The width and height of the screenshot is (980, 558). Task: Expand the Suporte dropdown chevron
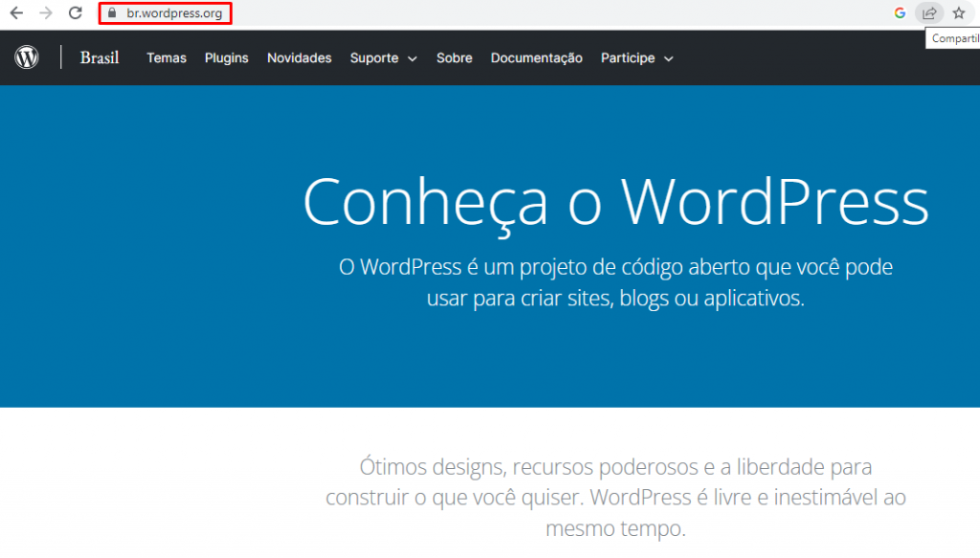click(x=412, y=58)
